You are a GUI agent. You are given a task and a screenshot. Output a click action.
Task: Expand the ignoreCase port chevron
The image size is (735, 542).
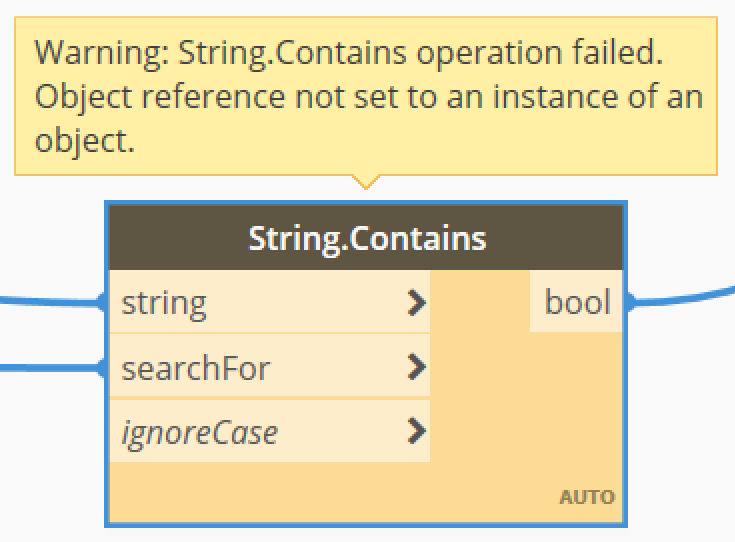tap(417, 432)
